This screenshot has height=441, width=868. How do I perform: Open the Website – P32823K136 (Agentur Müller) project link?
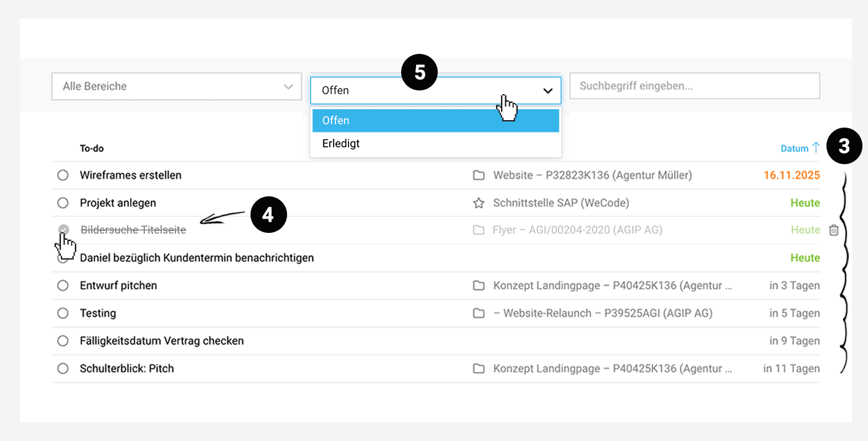592,175
